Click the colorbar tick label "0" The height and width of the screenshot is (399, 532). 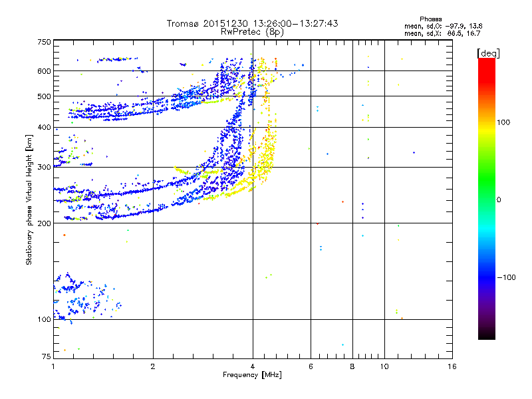pos(499,200)
